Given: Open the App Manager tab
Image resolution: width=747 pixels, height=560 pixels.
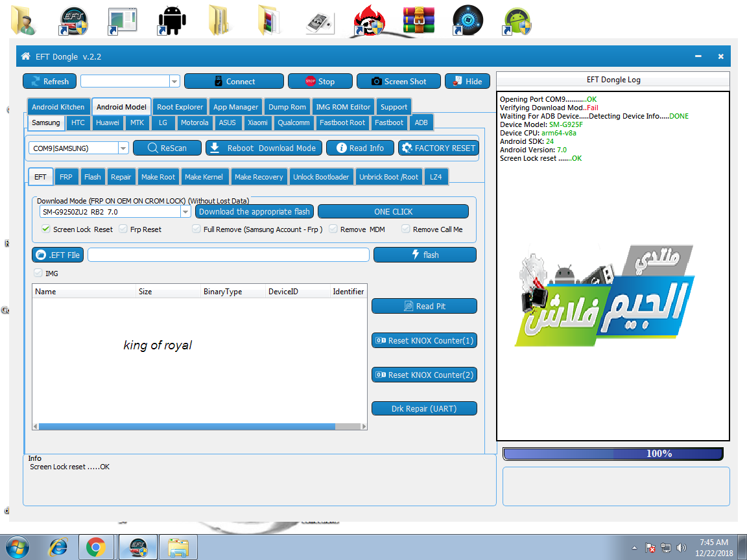Looking at the screenshot, I should [x=235, y=107].
